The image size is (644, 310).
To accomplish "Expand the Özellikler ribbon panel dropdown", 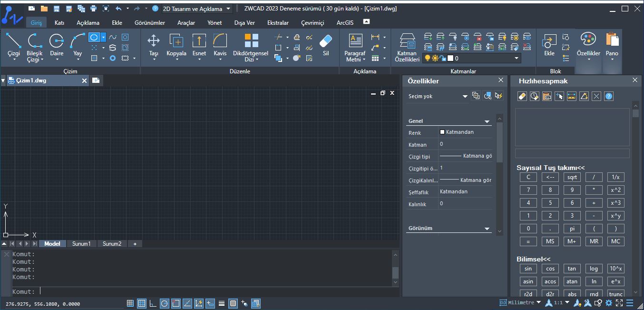I will [x=588, y=60].
